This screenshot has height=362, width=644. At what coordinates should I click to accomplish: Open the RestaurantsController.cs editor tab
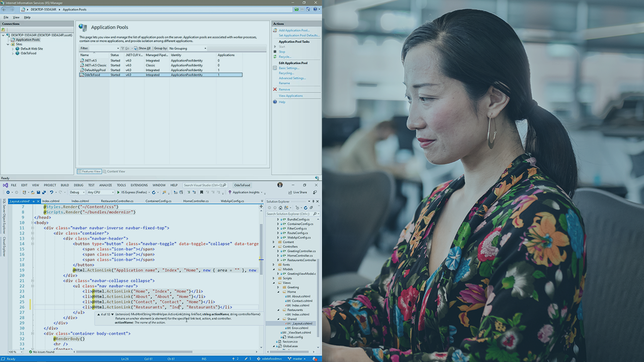(117, 201)
